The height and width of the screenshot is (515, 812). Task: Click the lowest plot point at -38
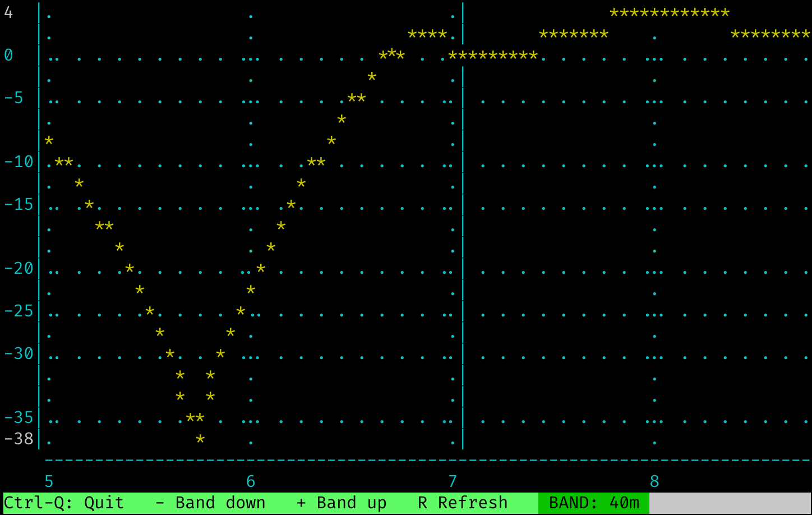[x=200, y=439]
